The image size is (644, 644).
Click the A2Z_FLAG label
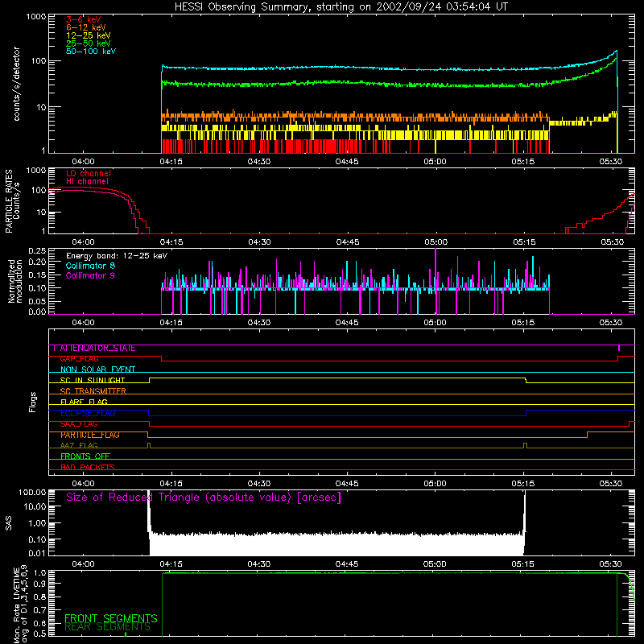(x=79, y=446)
